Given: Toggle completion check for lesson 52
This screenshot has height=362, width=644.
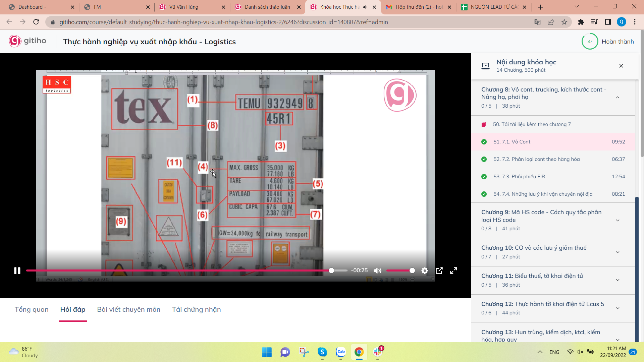Looking at the screenshot, I should (x=484, y=159).
